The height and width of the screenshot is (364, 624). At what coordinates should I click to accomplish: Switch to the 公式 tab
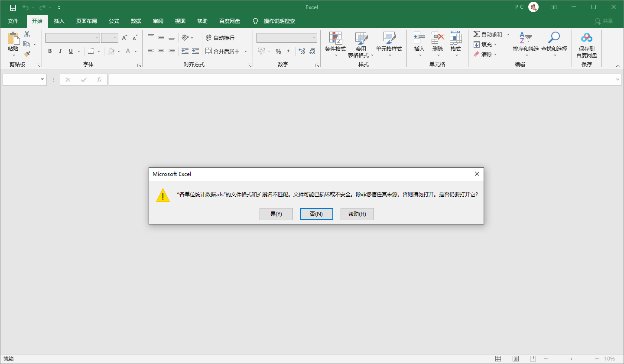[114, 21]
